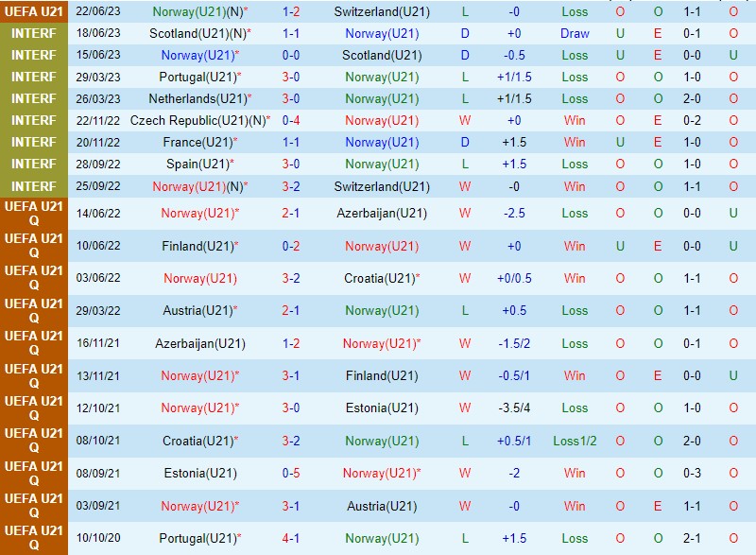Select score 3-2 on 25/09/22 row
This screenshot has width=756, height=555.
(x=291, y=186)
